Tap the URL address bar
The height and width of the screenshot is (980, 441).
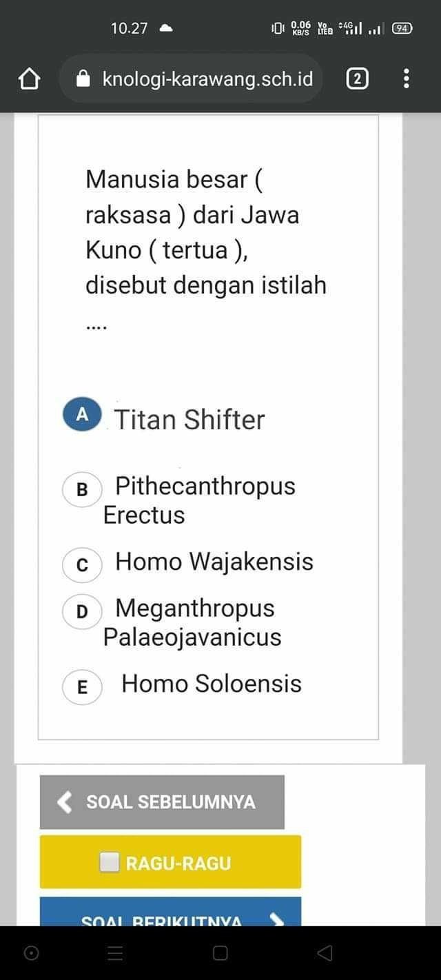point(207,79)
